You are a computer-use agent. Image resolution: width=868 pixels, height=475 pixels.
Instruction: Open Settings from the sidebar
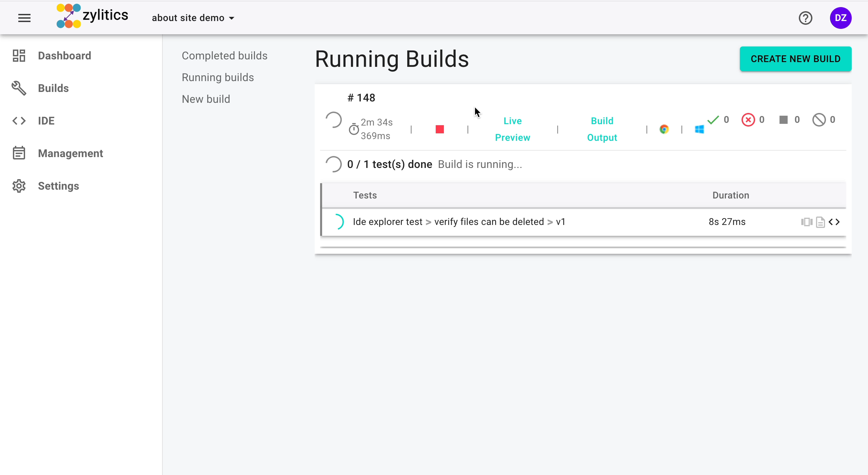(58, 186)
